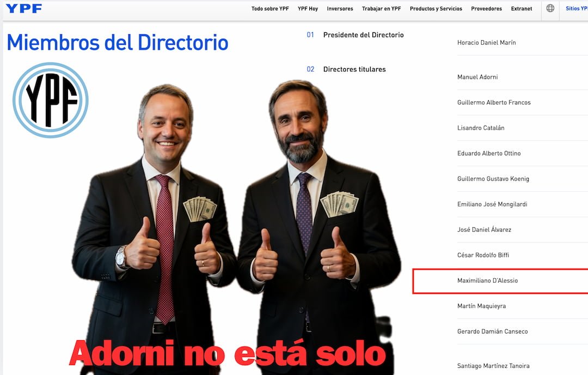588x375 pixels.
Task: Expand the Presidente del Directorio section
Action: click(x=363, y=35)
